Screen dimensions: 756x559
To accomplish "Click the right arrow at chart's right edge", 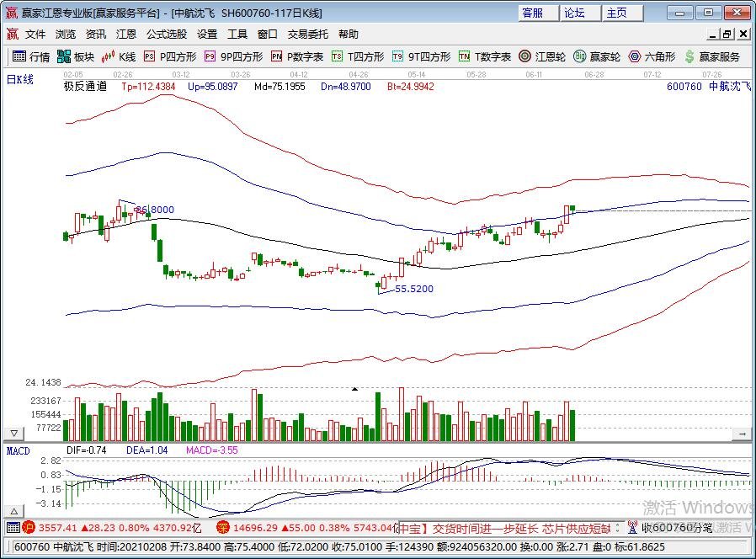I will pos(742,434).
